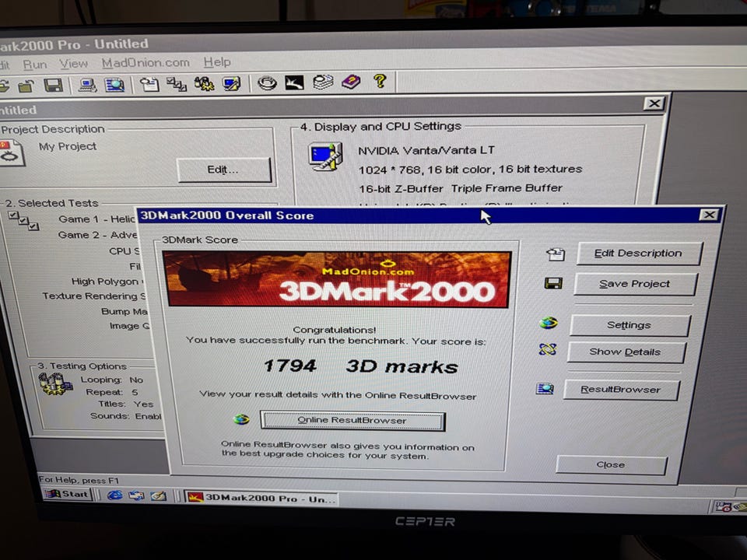Click the 1024 * 768 resolution line

[x=470, y=170]
